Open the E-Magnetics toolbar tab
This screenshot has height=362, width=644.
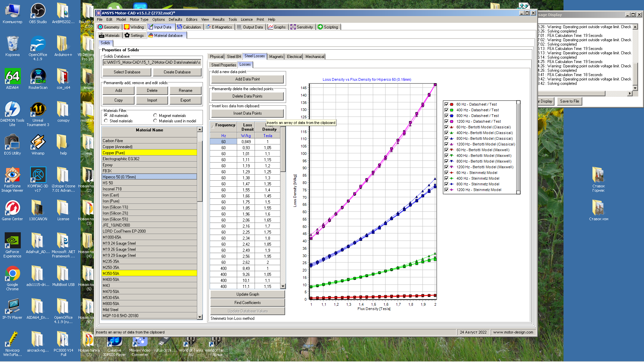(219, 27)
